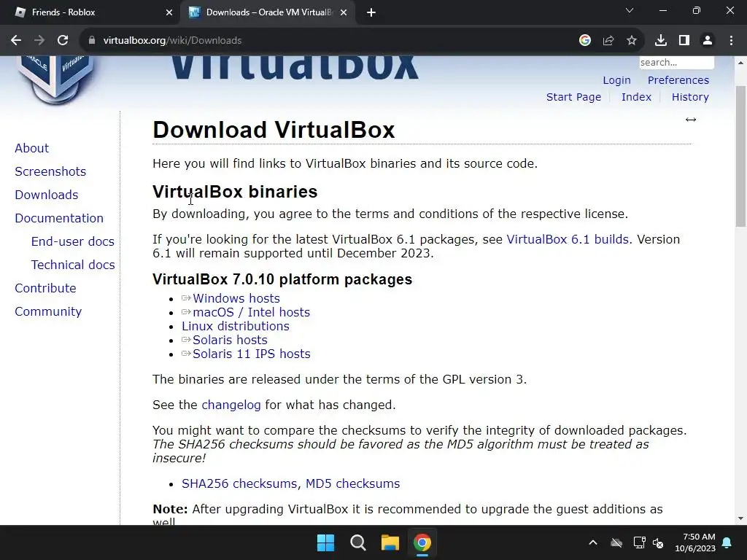
Task: Open Documentation in the sidebar
Action: [59, 218]
